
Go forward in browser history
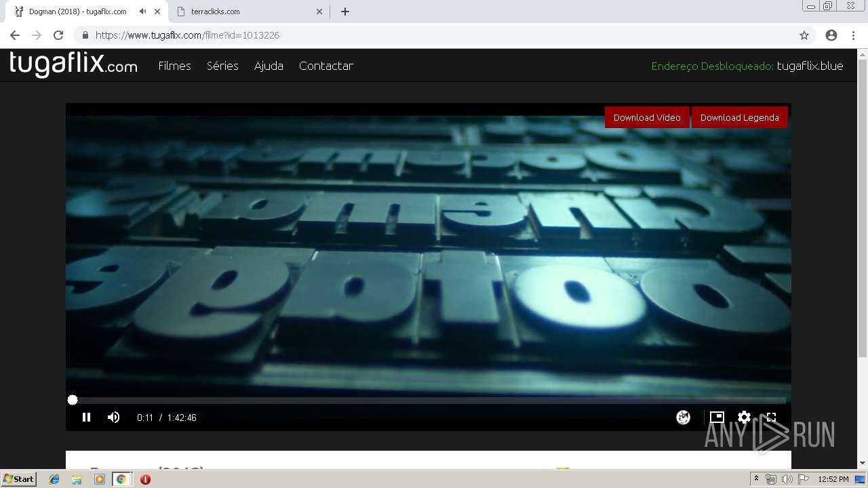pos(37,35)
